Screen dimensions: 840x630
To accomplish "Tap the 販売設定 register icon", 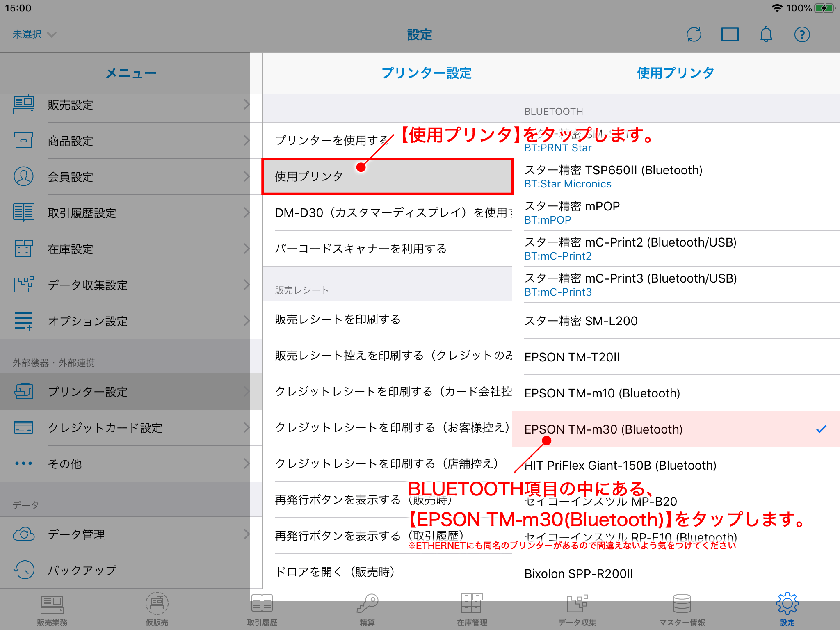I will (24, 105).
